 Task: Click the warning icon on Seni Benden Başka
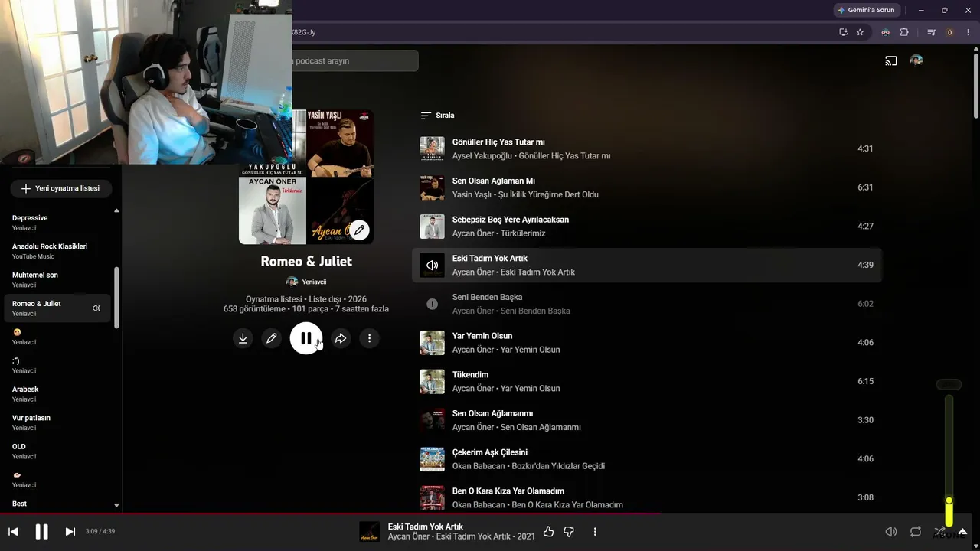(x=432, y=304)
